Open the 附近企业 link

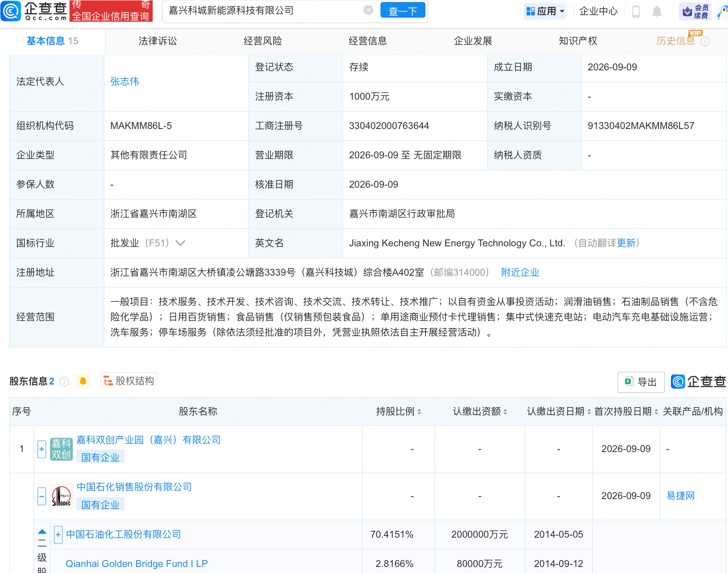(x=520, y=272)
